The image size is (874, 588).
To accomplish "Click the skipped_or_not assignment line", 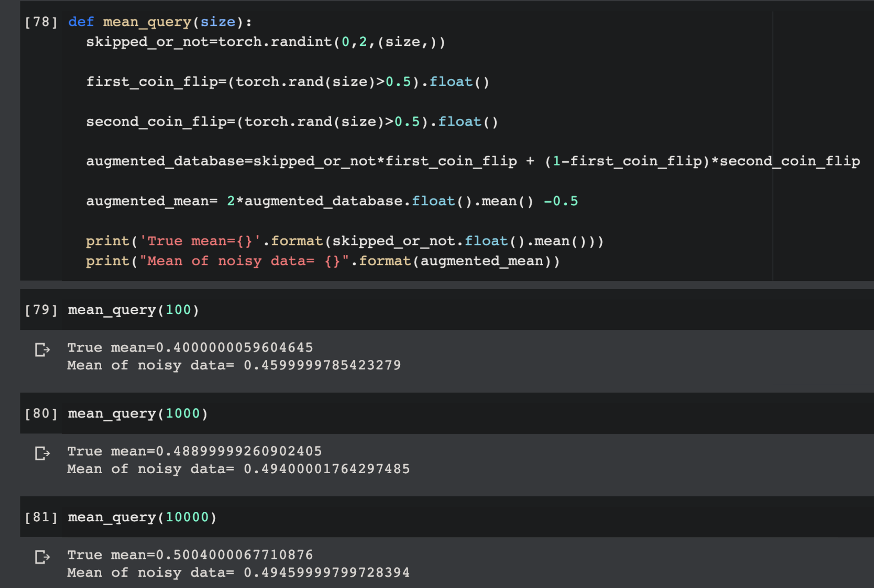I will click(x=265, y=41).
